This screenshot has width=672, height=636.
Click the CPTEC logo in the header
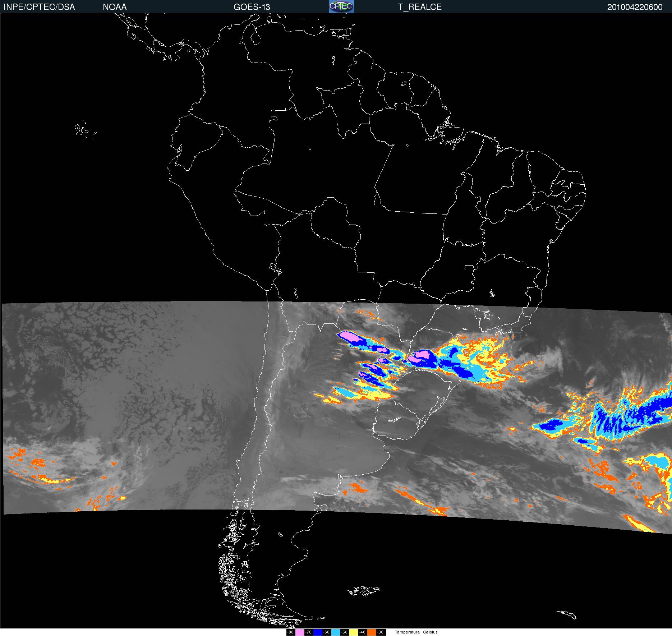click(x=341, y=6)
